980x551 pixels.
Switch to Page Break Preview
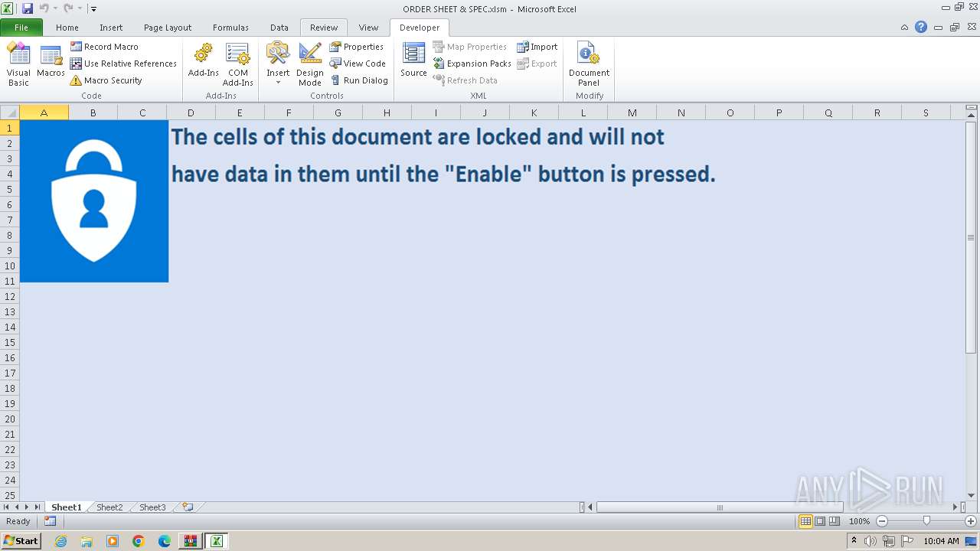coord(835,521)
